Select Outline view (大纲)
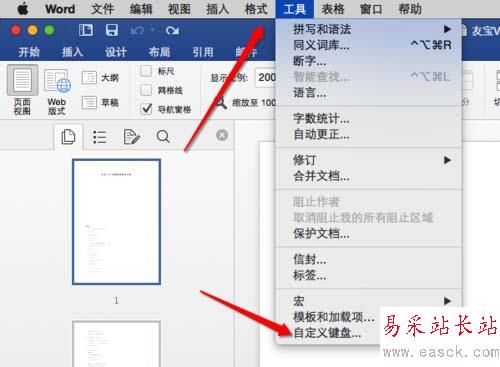 [100, 78]
